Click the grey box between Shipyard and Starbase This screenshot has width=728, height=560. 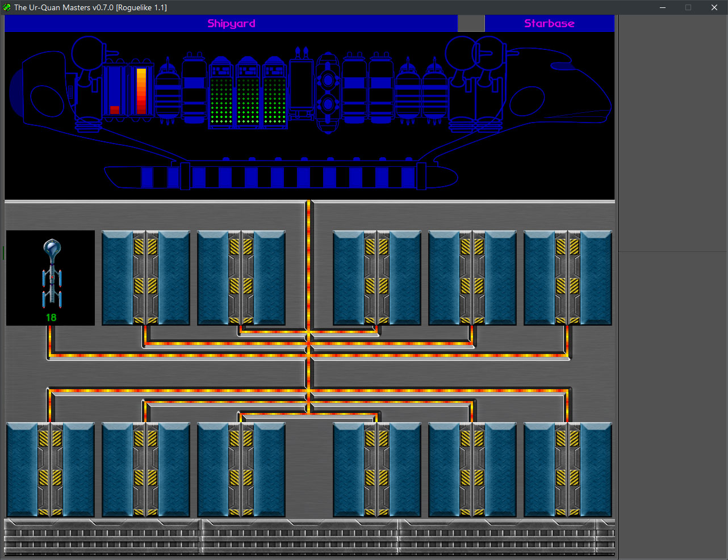coord(471,23)
